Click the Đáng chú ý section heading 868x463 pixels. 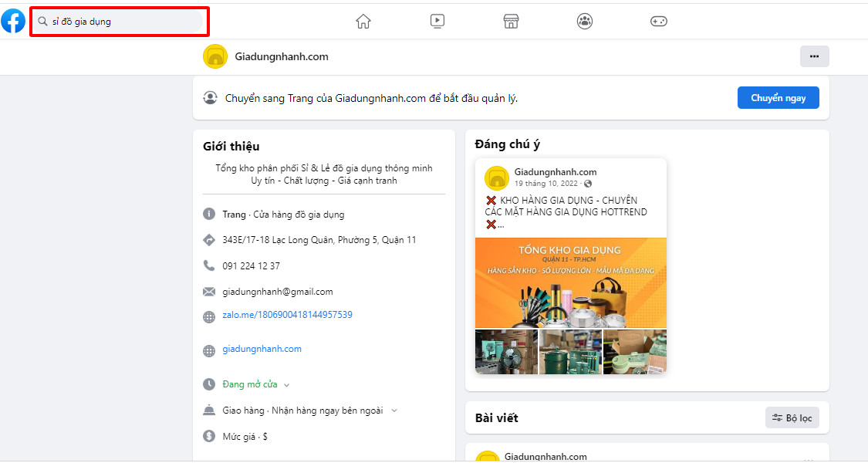coord(507,144)
